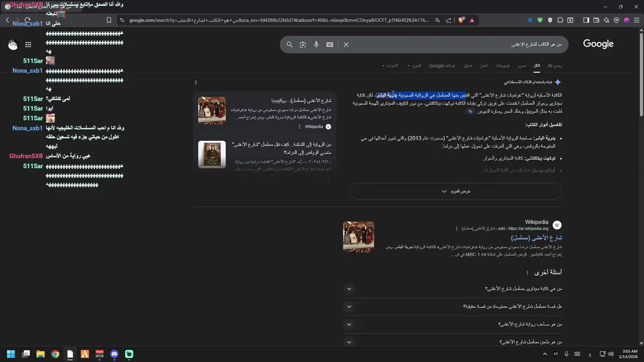The height and width of the screenshot is (362, 644).
Task: Switch to the وضع AI tab
Action: pyautogui.click(x=555, y=65)
